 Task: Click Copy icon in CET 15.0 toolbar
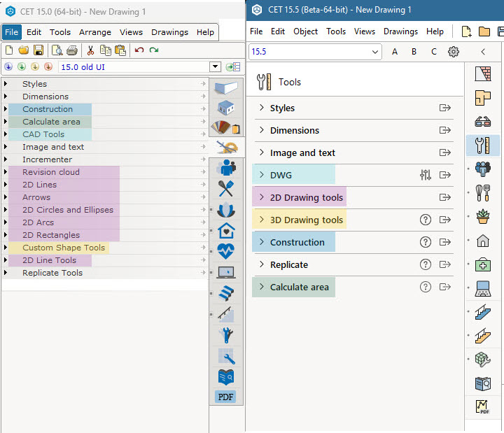coord(106,50)
